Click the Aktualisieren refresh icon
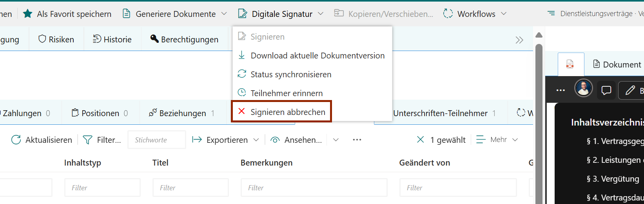The width and height of the screenshot is (644, 204). (16, 140)
